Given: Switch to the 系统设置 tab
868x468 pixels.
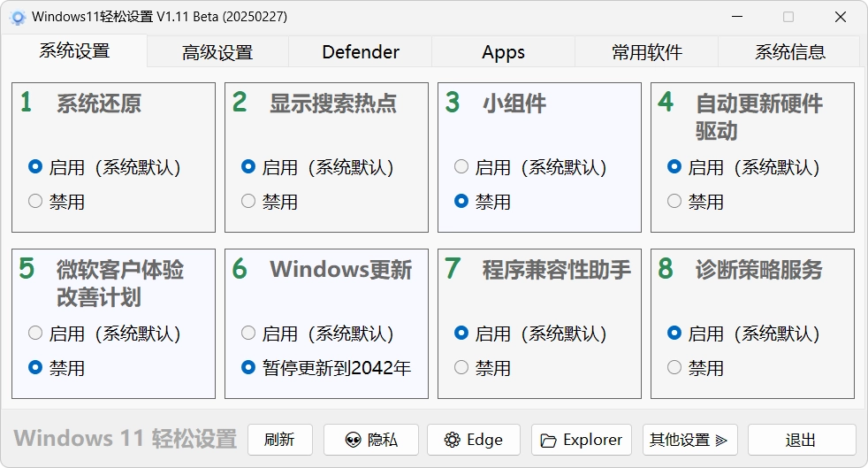Looking at the screenshot, I should 74,51.
